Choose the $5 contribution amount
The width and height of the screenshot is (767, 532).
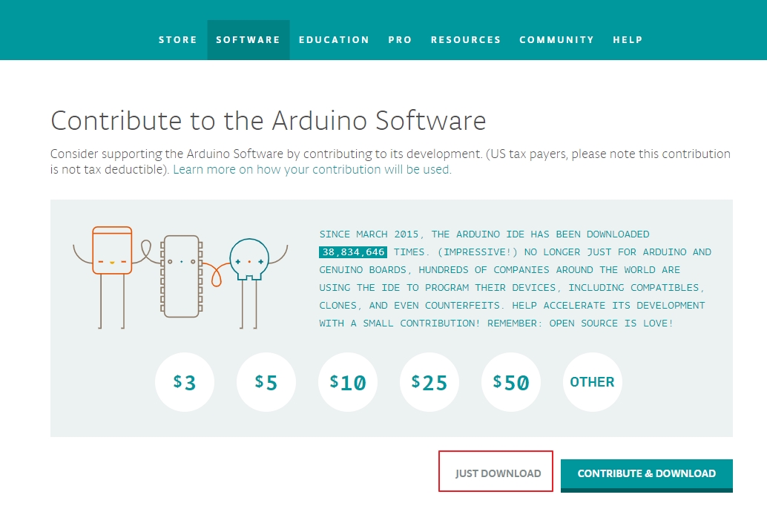266,382
